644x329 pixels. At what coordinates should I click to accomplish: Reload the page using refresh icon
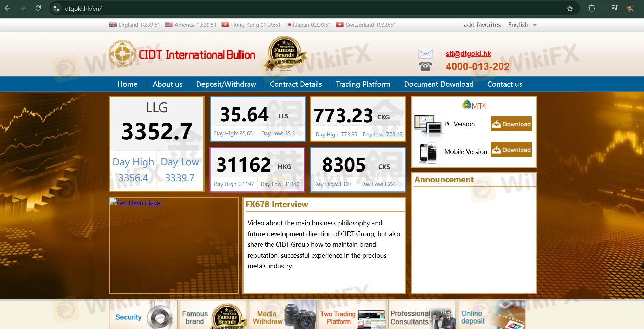pyautogui.click(x=38, y=8)
